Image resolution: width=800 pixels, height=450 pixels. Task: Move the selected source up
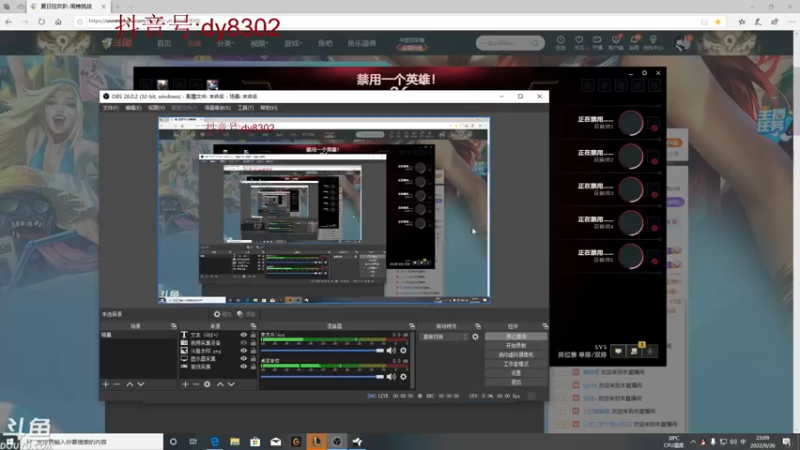pyautogui.click(x=220, y=384)
